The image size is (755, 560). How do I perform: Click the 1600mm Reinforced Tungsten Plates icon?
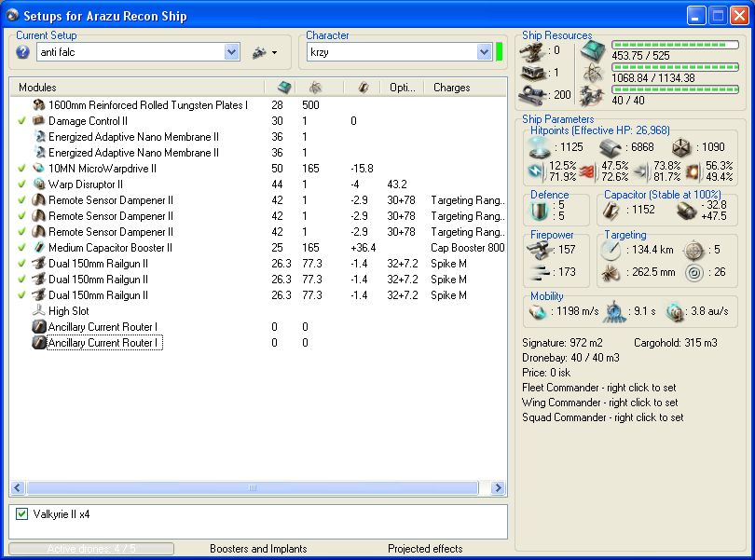[39, 105]
